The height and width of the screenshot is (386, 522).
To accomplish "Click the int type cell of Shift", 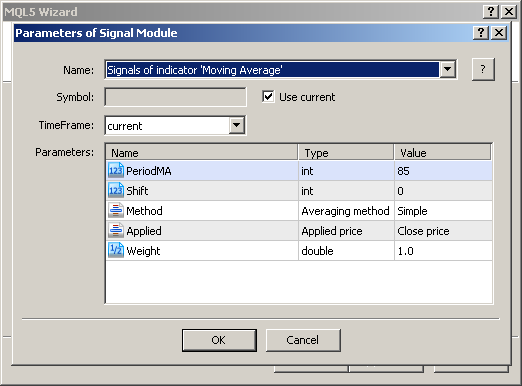I will [346, 191].
